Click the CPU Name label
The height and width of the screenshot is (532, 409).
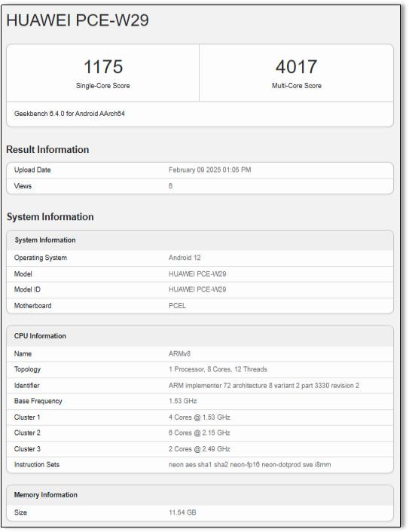pyautogui.click(x=23, y=353)
